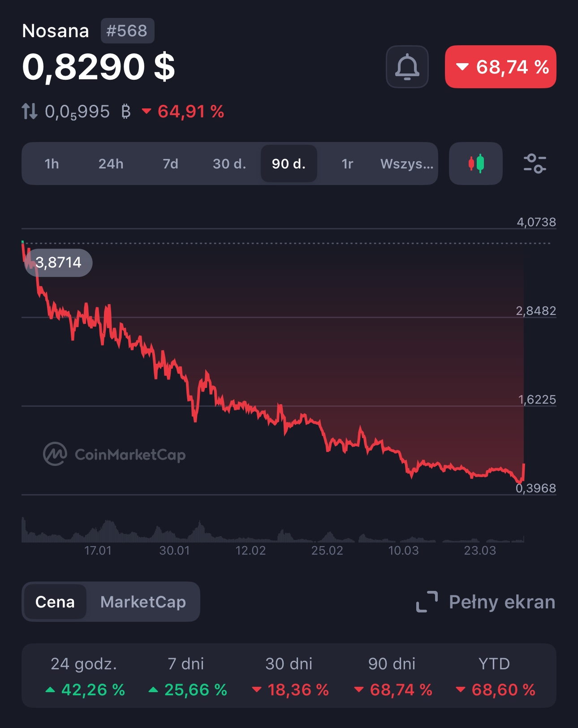This screenshot has height=728, width=578.
Task: Tap the YTD performance stat
Action: pyautogui.click(x=494, y=676)
